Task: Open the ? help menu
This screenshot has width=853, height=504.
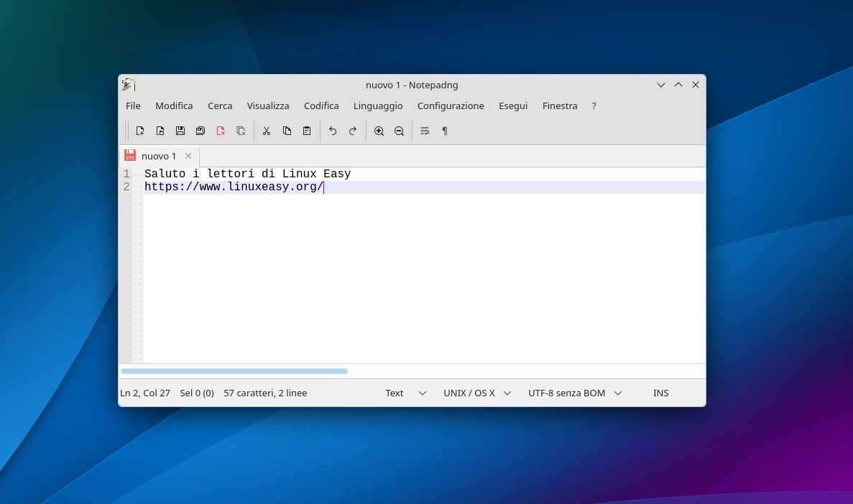Action: point(594,106)
